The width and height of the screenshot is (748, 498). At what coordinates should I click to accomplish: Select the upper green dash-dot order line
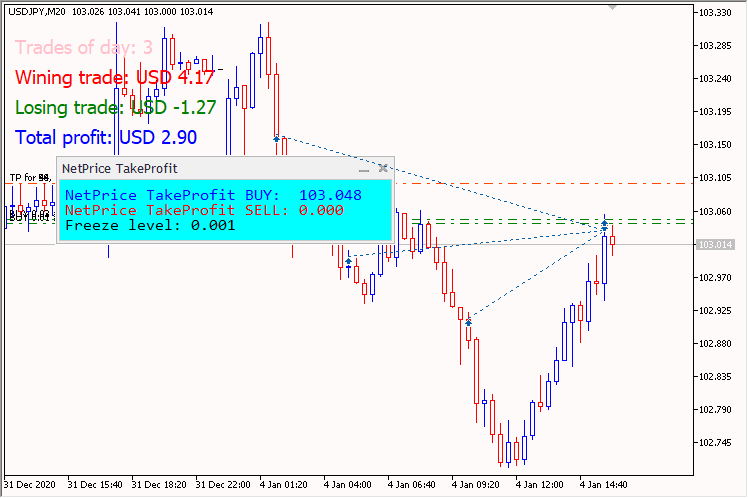(552, 219)
